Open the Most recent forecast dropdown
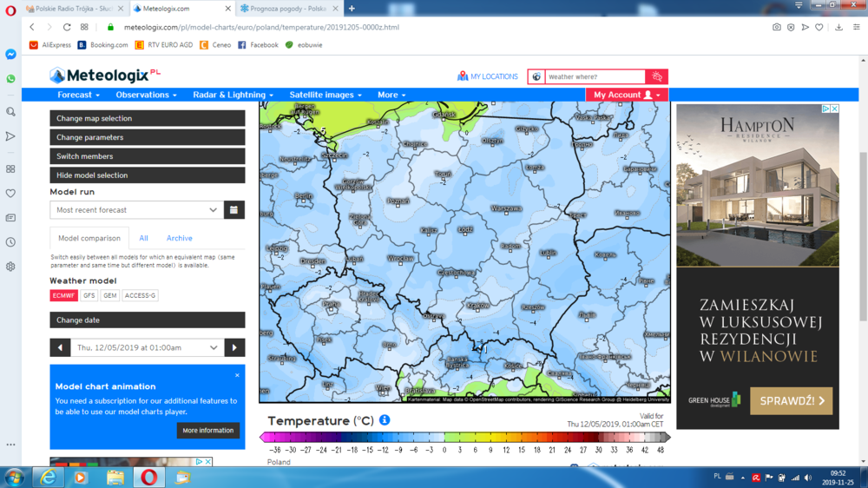This screenshot has width=868, height=488. (x=137, y=210)
